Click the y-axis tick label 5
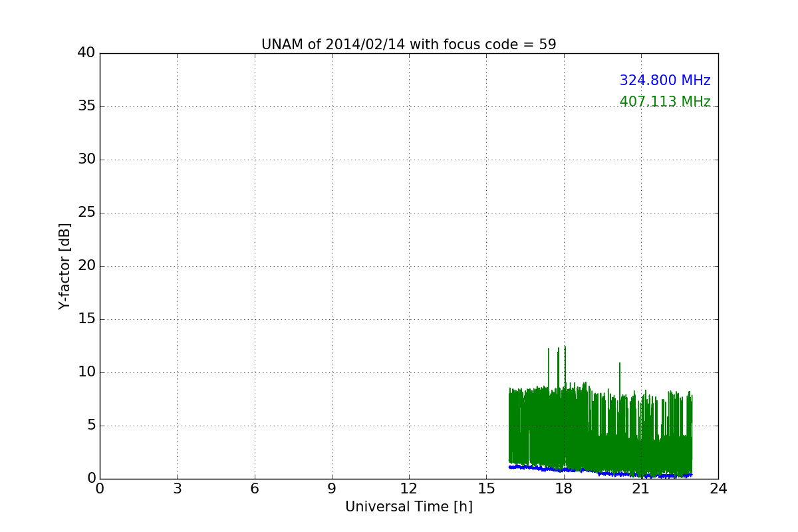 (91, 425)
